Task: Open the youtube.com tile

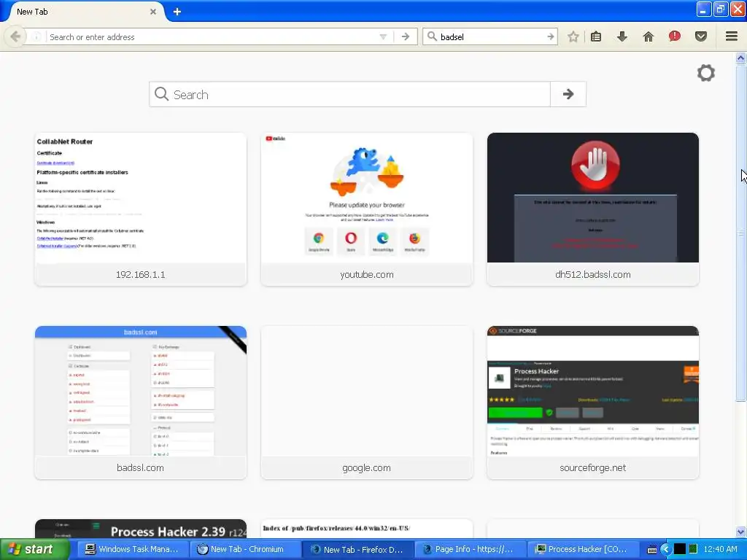Action: click(367, 209)
